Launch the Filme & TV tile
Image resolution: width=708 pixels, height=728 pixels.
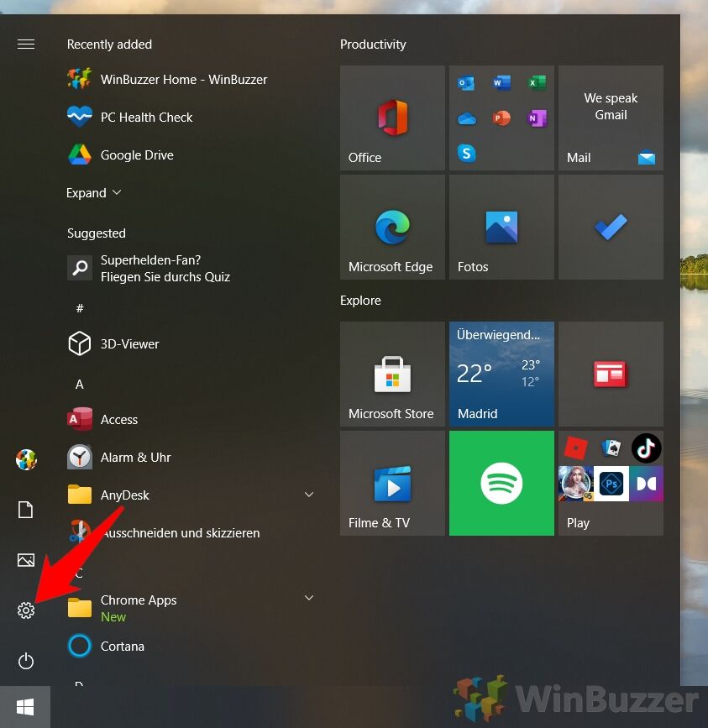tap(392, 484)
